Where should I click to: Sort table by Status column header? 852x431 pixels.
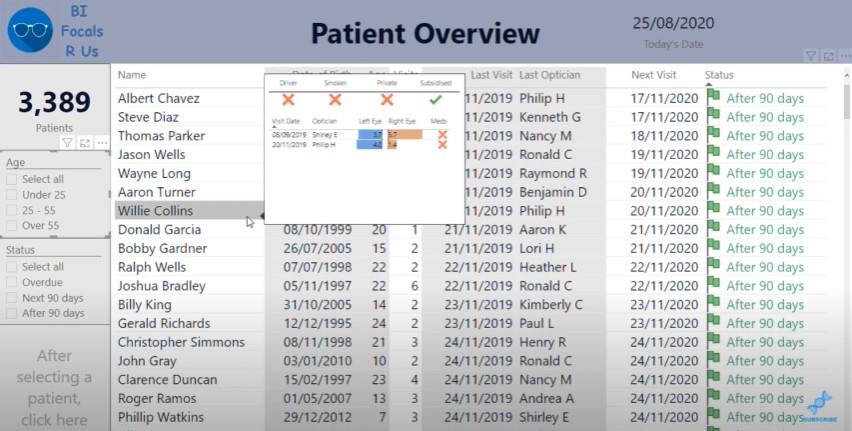point(719,75)
